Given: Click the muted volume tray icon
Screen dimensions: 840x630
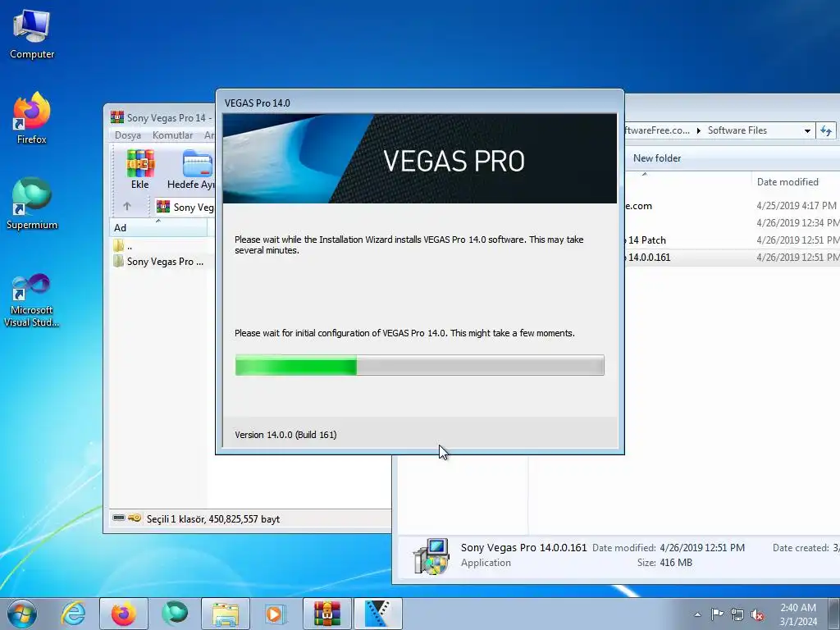Looking at the screenshot, I should coord(757,614).
